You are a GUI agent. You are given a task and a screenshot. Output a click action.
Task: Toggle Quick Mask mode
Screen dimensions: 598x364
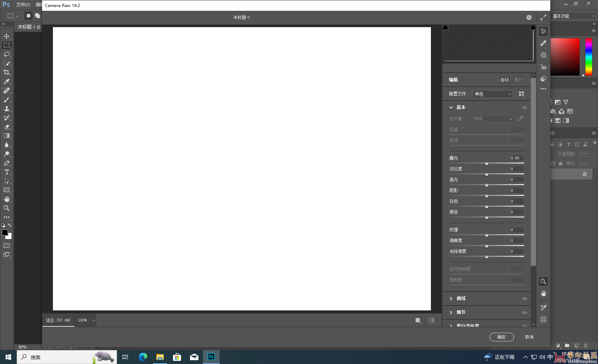click(x=7, y=246)
